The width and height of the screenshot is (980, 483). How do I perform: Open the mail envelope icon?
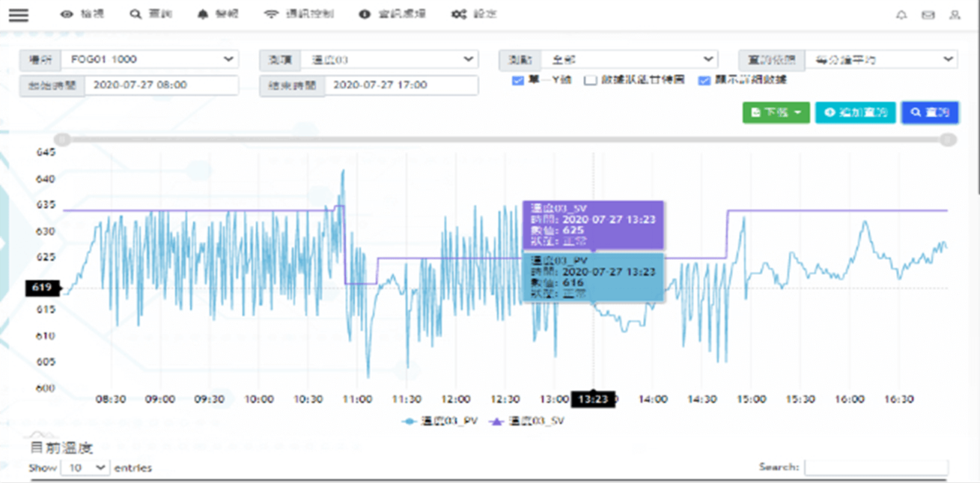point(928,15)
